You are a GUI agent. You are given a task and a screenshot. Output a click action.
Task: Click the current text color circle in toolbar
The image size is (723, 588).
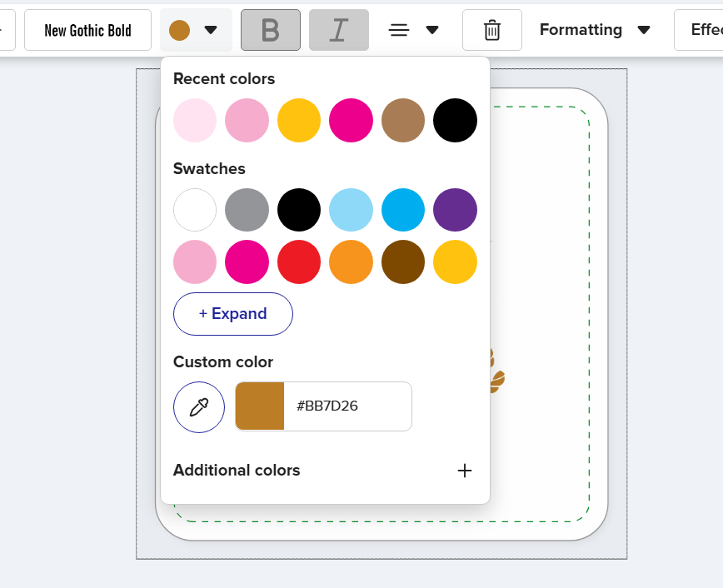coord(179,30)
